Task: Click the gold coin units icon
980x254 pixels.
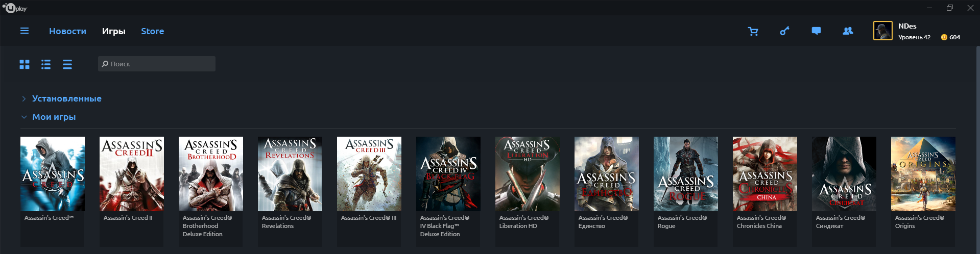Action: click(x=944, y=37)
